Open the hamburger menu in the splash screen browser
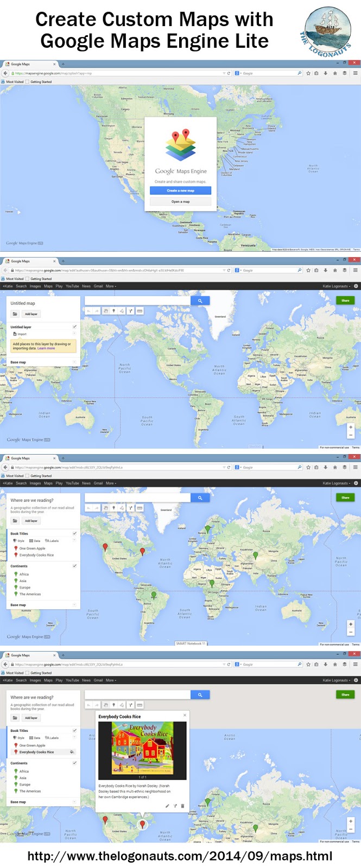 click(355, 73)
